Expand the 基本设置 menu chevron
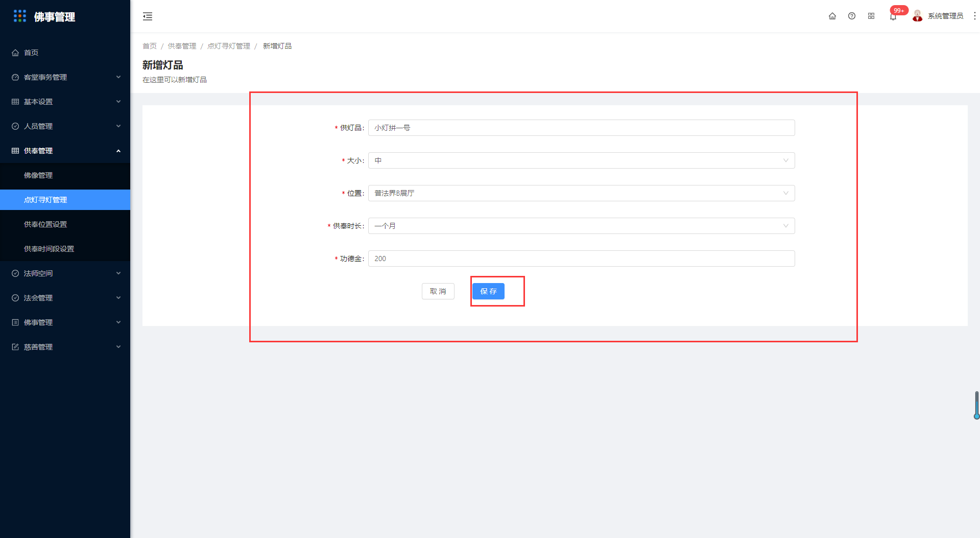 pos(118,102)
